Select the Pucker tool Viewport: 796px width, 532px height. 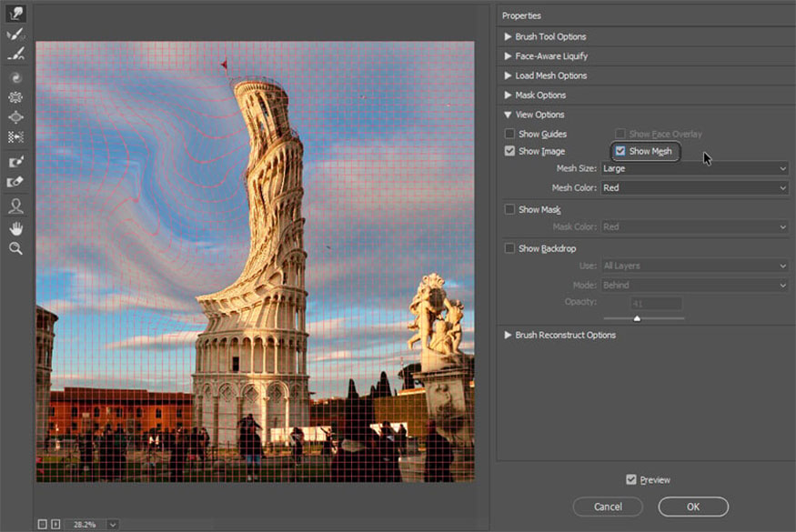[15, 97]
